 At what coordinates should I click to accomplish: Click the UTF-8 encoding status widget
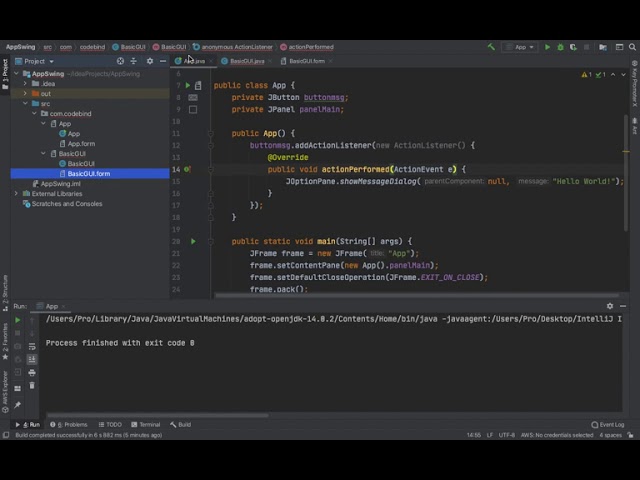(x=507, y=435)
